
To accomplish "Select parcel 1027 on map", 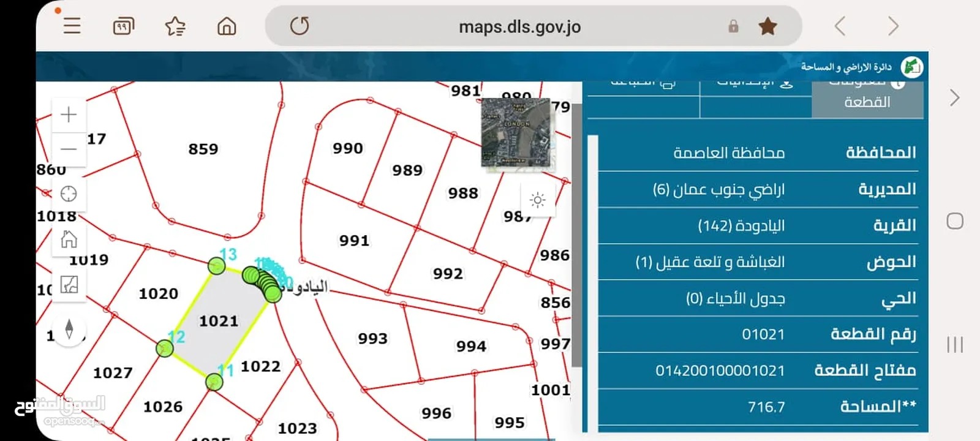I will point(113,373).
